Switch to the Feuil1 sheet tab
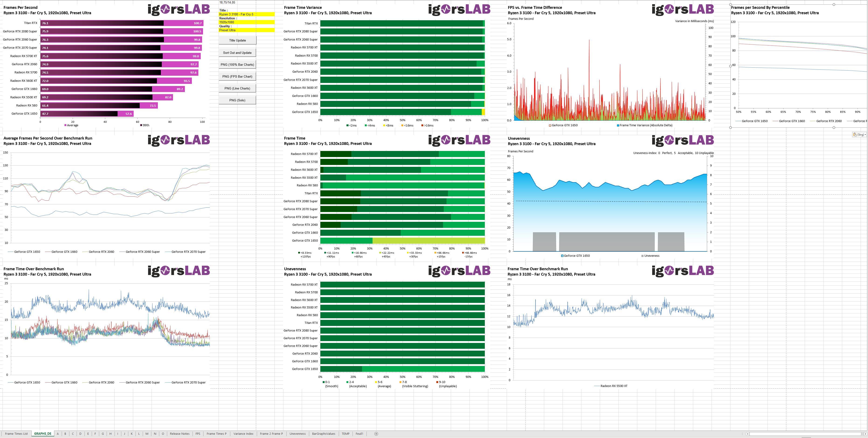Viewport: 868px width, 438px height. tap(359, 434)
